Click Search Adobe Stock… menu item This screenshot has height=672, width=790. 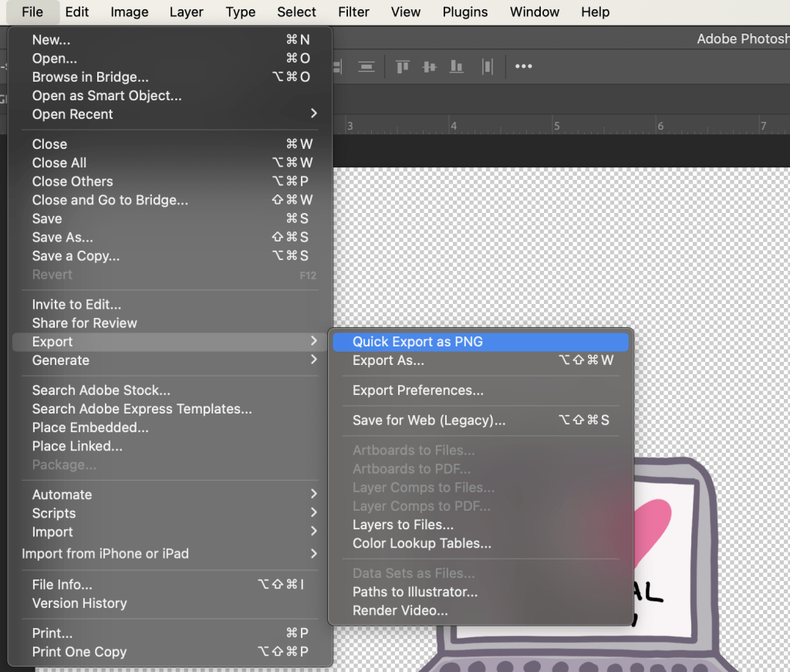pyautogui.click(x=101, y=390)
